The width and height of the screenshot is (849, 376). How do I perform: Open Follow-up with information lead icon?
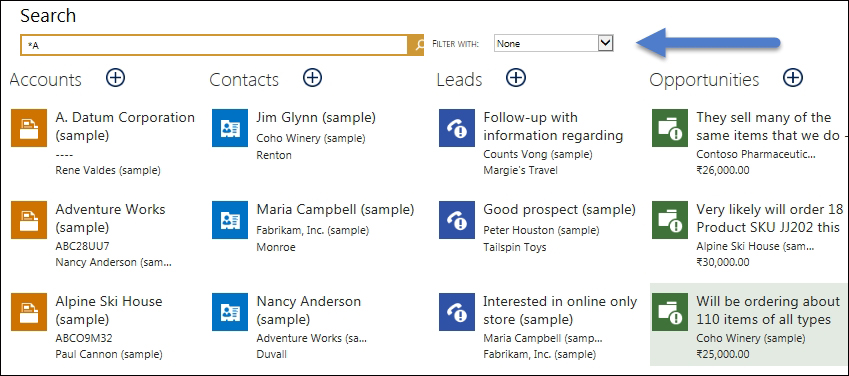coord(456,128)
